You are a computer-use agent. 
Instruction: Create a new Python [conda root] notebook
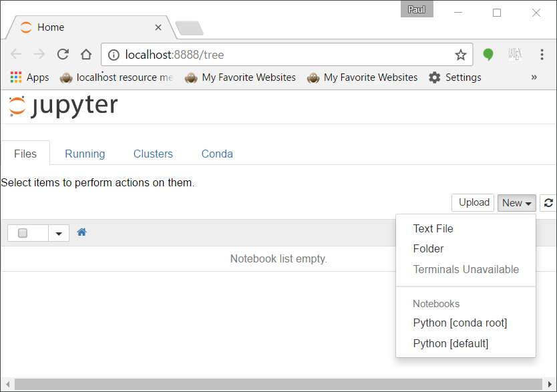coord(459,323)
